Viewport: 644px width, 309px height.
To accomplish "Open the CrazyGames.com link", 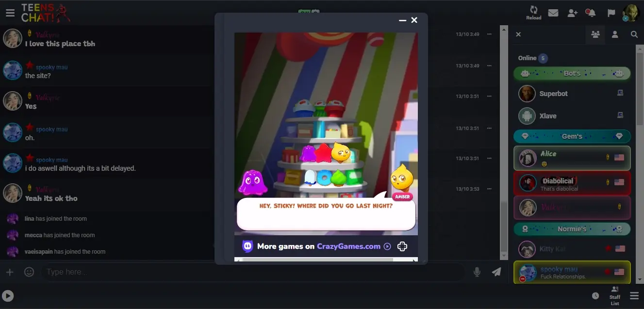I will pos(348,246).
